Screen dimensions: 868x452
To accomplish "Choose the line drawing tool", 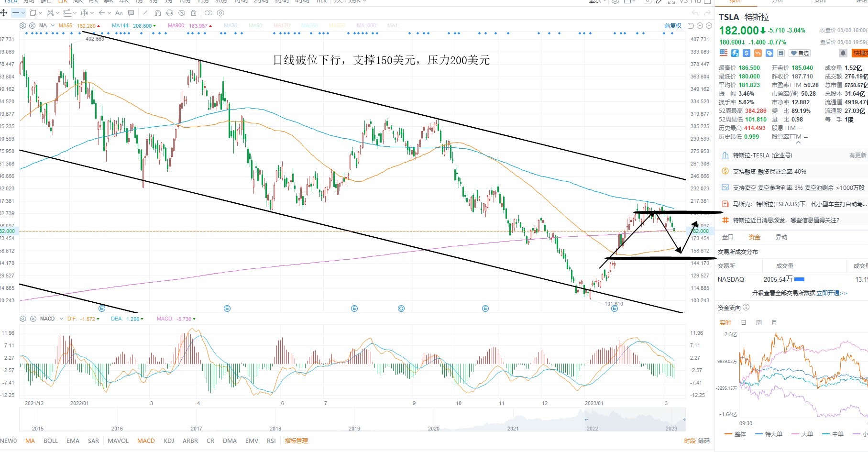I will [16, 13].
